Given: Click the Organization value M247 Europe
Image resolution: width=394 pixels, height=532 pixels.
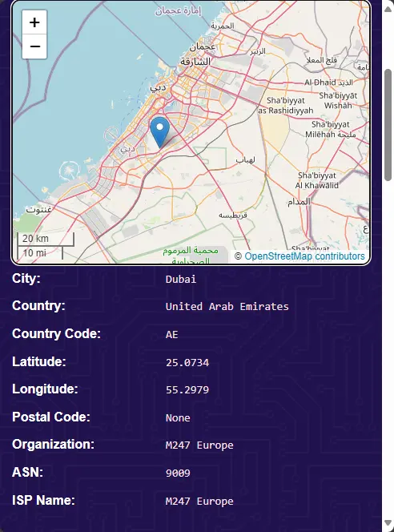Looking at the screenshot, I should tap(199, 445).
